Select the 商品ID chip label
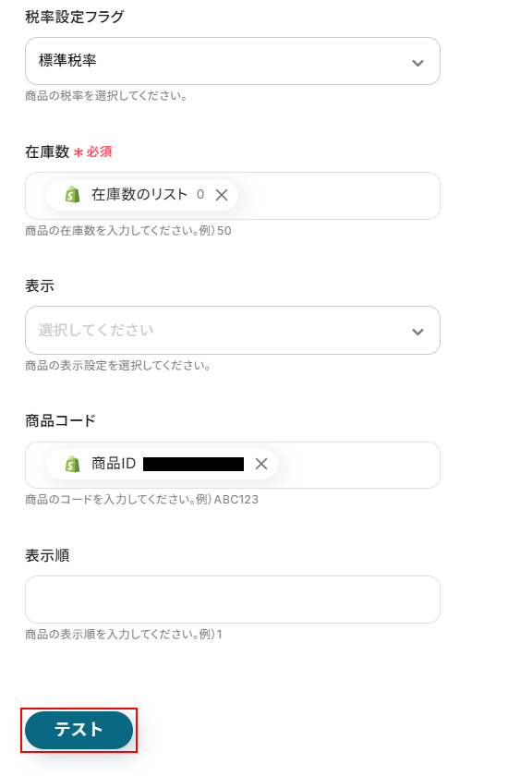The width and height of the screenshot is (532, 776). tap(114, 463)
